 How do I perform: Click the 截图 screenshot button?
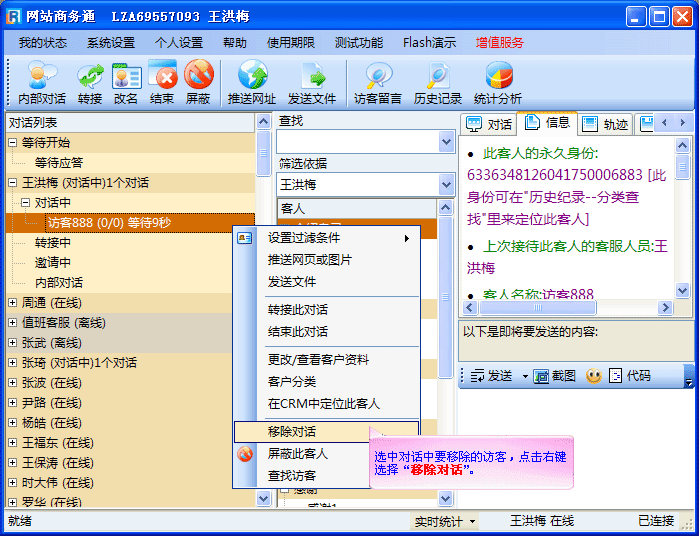(555, 376)
